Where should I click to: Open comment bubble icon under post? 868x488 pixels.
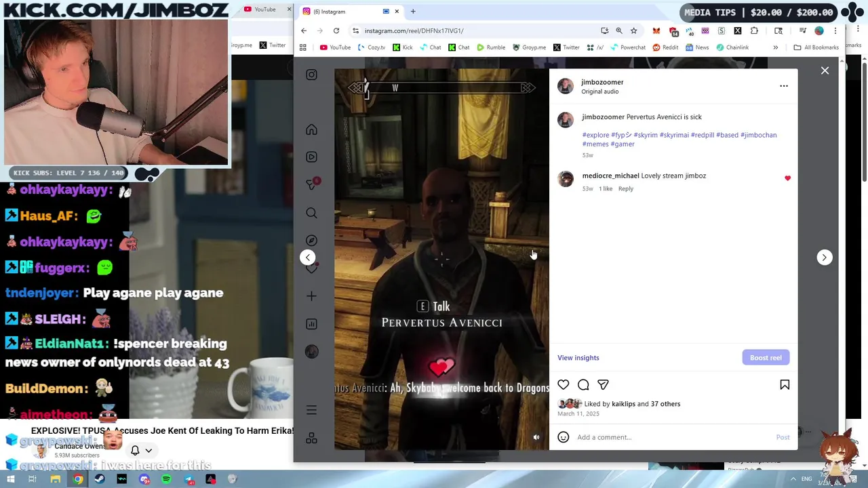[583, 385]
